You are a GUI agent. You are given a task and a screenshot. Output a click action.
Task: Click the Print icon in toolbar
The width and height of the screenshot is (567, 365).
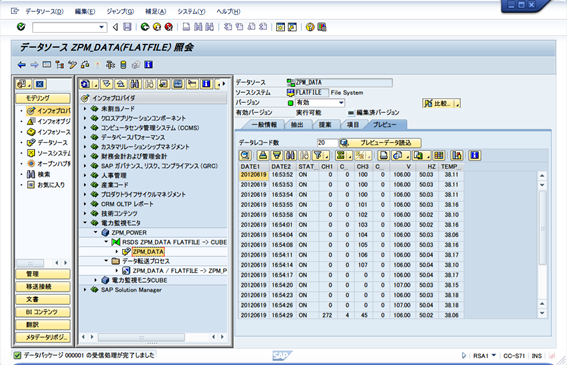click(186, 27)
